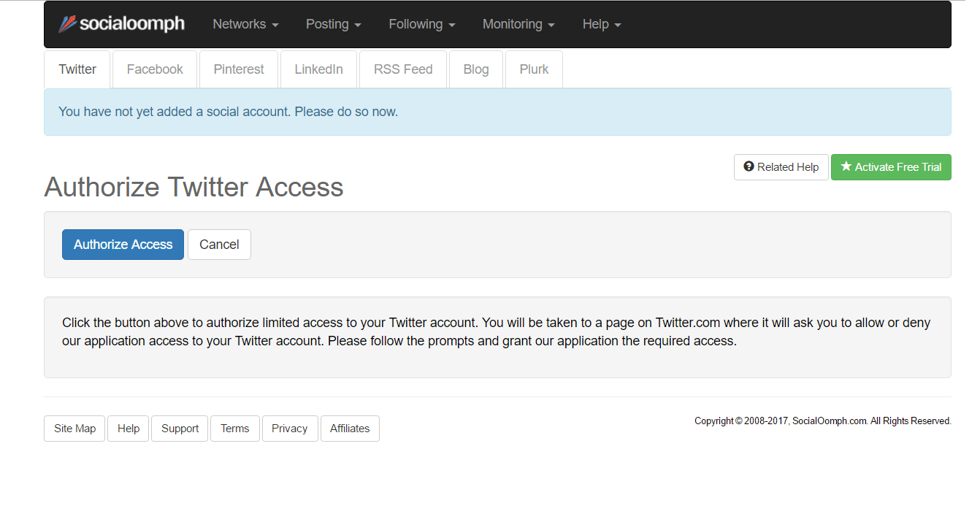The height and width of the screenshot is (522, 980).
Task: Open the Help footer link
Action: (x=129, y=429)
